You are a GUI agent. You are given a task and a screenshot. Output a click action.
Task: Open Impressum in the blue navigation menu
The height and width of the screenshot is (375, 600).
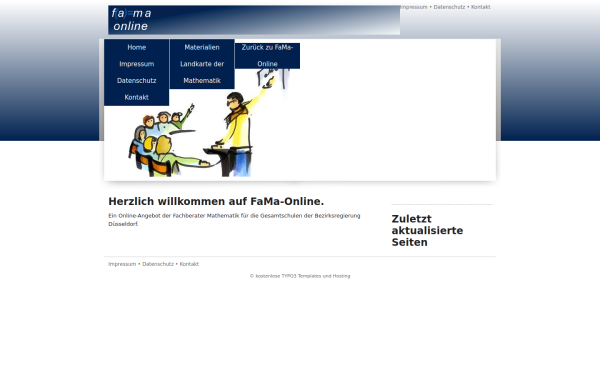(x=137, y=64)
